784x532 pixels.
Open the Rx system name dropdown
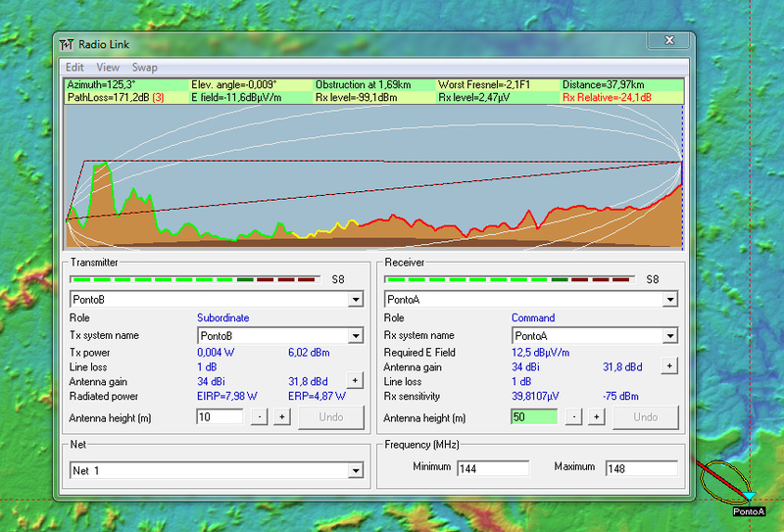[x=670, y=335]
